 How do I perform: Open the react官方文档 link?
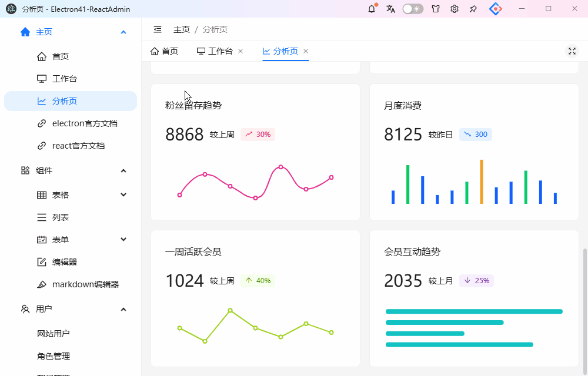point(71,146)
